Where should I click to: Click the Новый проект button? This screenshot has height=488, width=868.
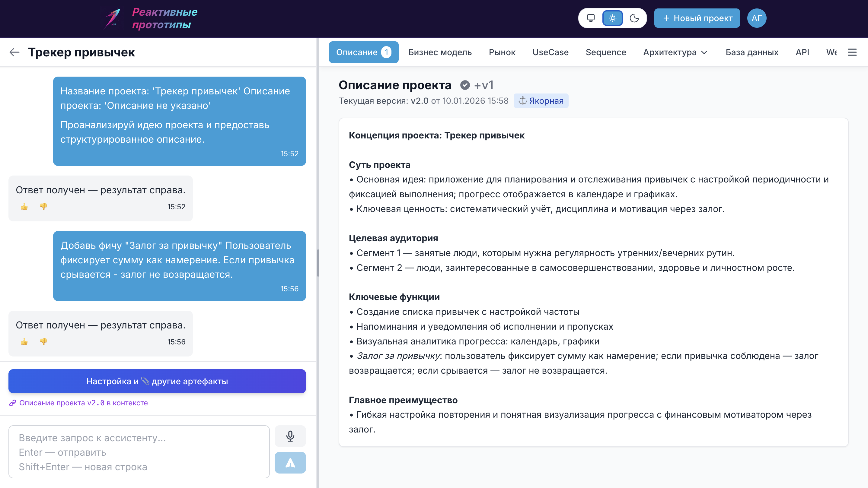[x=697, y=18]
